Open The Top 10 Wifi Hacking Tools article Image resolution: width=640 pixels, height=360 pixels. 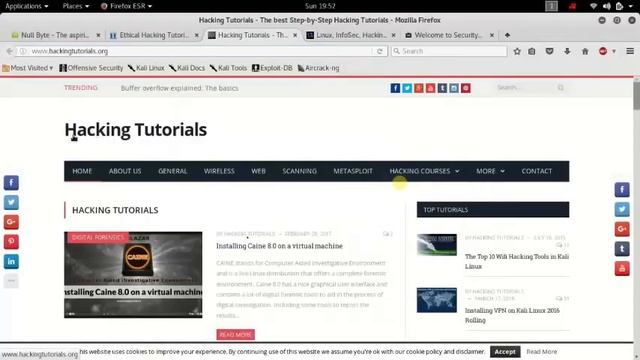click(x=517, y=261)
